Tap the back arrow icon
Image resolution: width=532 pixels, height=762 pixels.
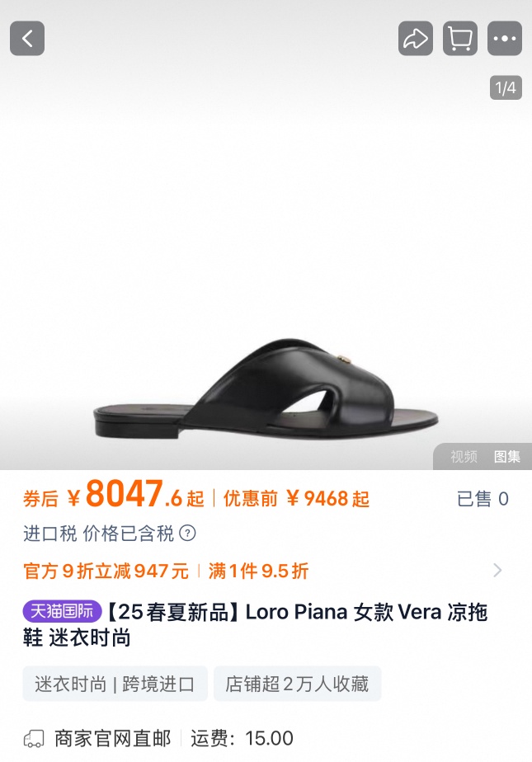pos(27,39)
